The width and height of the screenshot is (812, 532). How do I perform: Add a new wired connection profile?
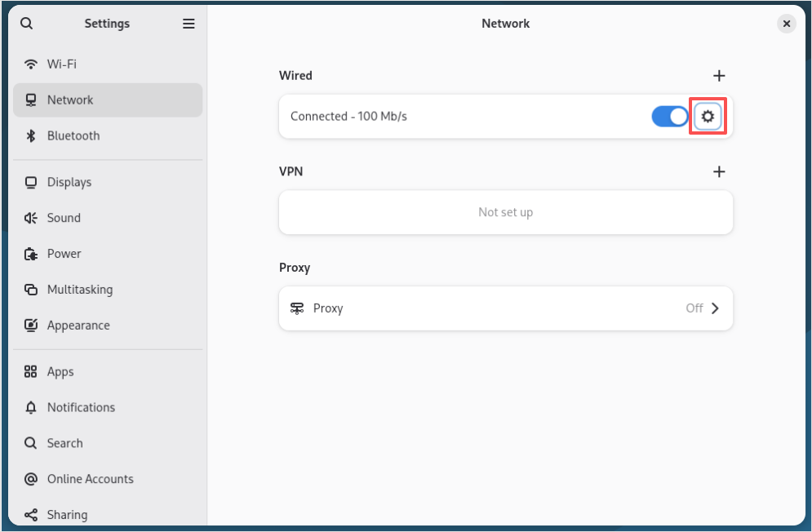pos(719,76)
